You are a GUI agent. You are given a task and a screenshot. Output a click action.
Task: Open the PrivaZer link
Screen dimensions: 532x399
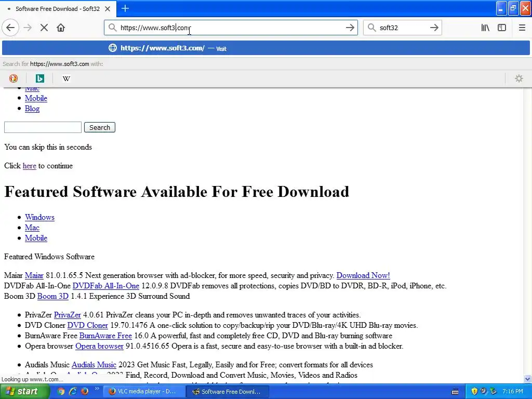click(68, 315)
